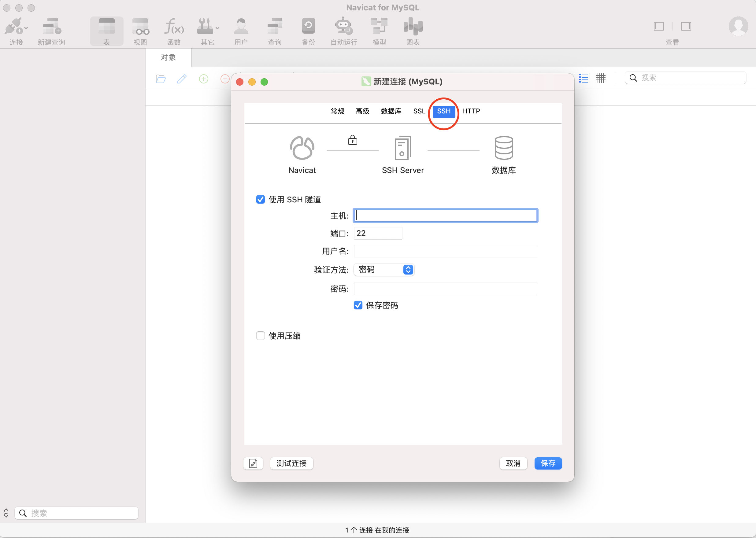
Task: Click the SSH username (用户名) input field
Action: point(445,251)
